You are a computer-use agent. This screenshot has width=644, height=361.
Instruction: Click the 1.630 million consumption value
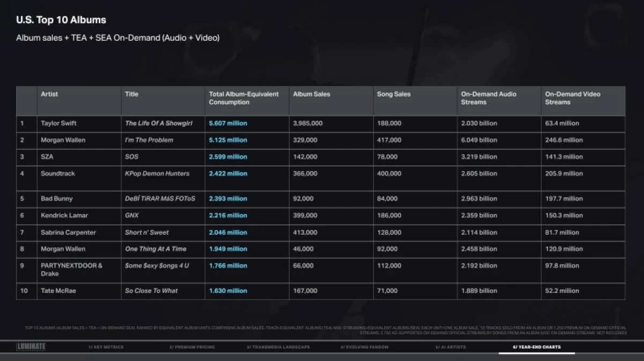point(228,291)
